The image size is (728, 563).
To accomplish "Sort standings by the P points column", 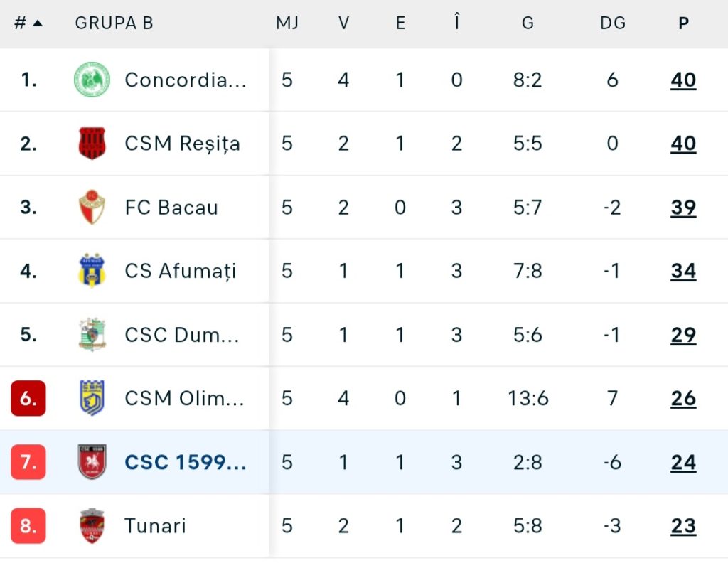I will [683, 23].
